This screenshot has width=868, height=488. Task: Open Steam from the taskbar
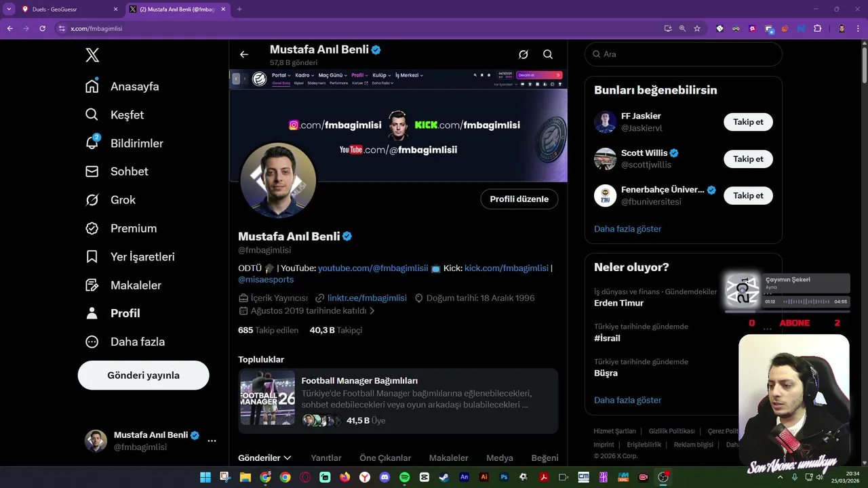click(444, 477)
